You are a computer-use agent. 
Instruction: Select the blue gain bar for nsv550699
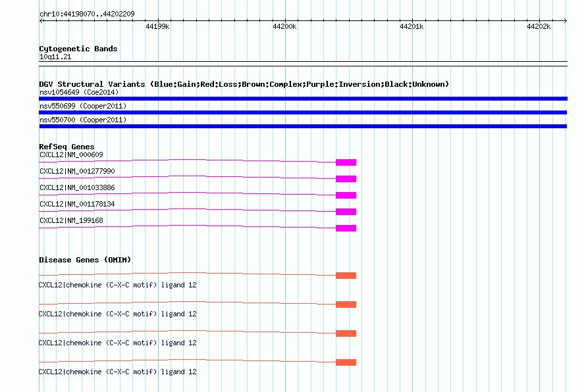coord(303,112)
